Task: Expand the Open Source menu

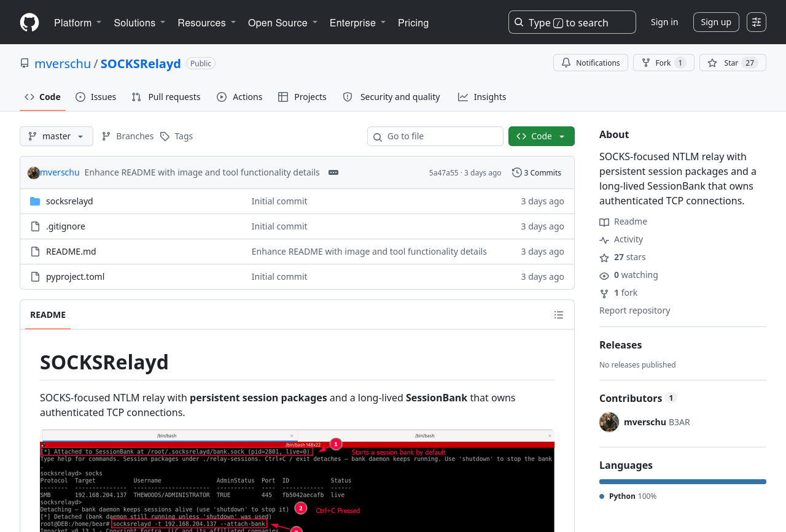Action: click(283, 23)
